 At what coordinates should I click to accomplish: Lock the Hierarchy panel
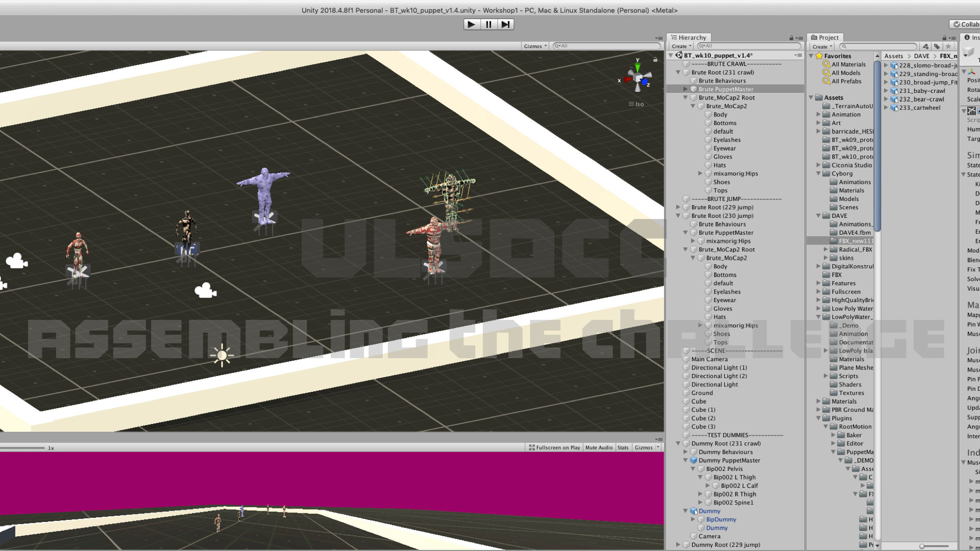click(x=791, y=38)
